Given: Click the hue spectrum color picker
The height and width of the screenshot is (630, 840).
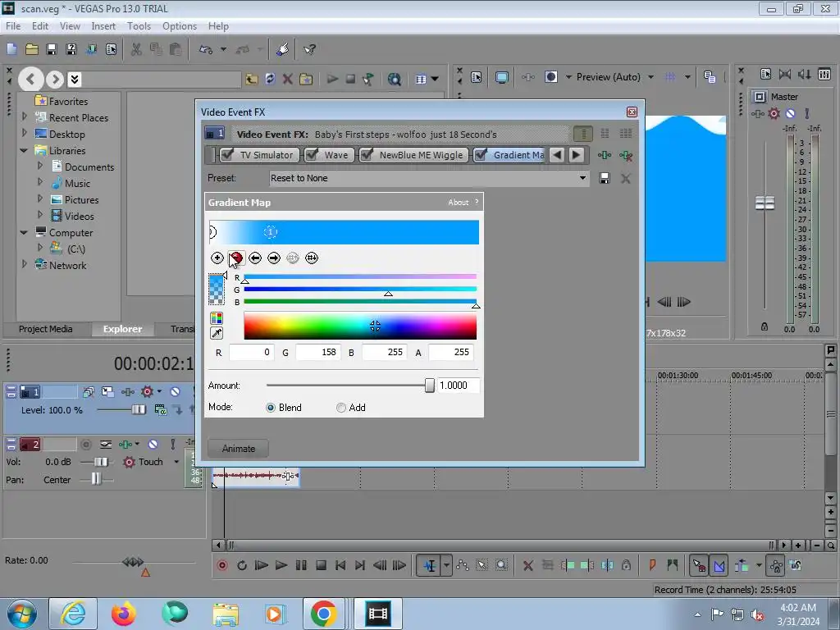Looking at the screenshot, I should click(x=360, y=326).
